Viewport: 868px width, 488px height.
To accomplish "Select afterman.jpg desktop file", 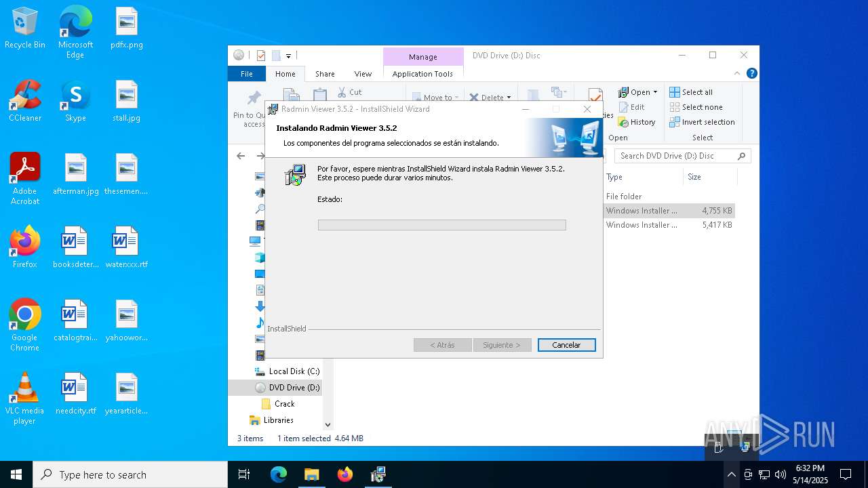I will click(76, 174).
